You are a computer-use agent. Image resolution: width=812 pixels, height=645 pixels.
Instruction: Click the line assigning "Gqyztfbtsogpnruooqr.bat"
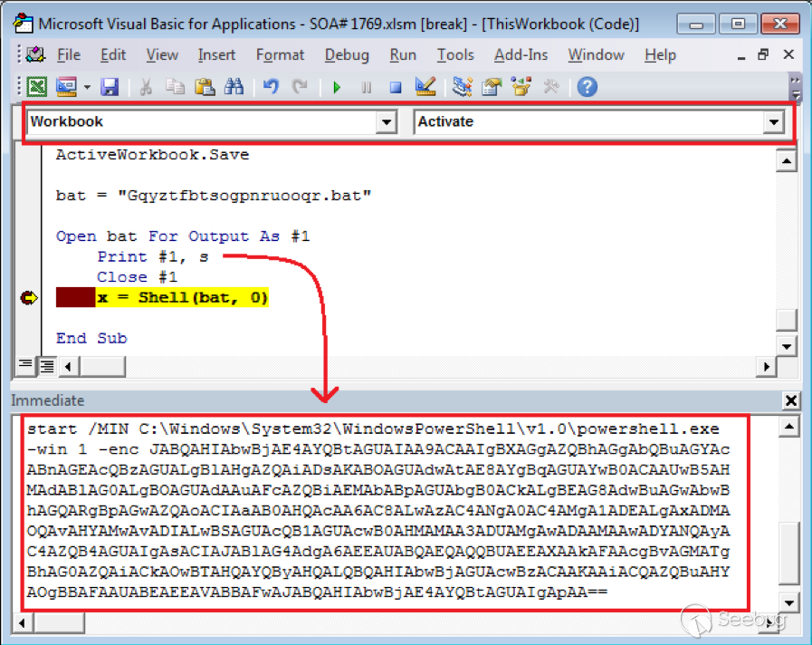point(214,196)
